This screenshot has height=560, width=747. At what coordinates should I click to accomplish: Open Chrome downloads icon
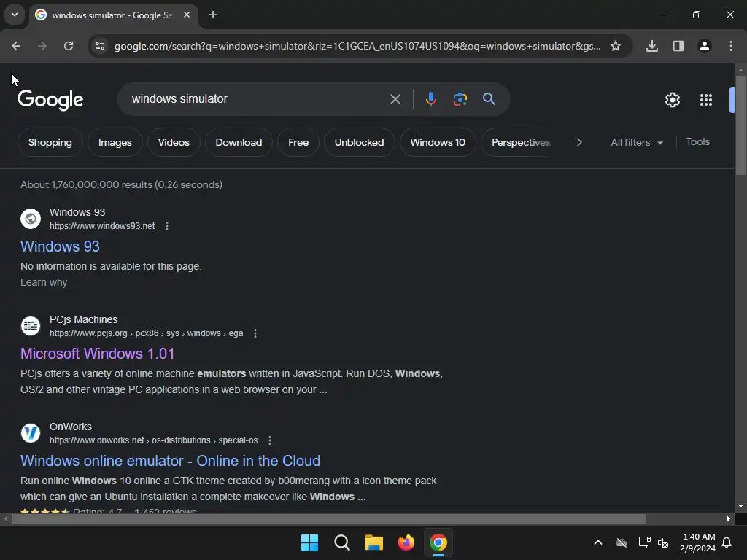click(x=652, y=46)
